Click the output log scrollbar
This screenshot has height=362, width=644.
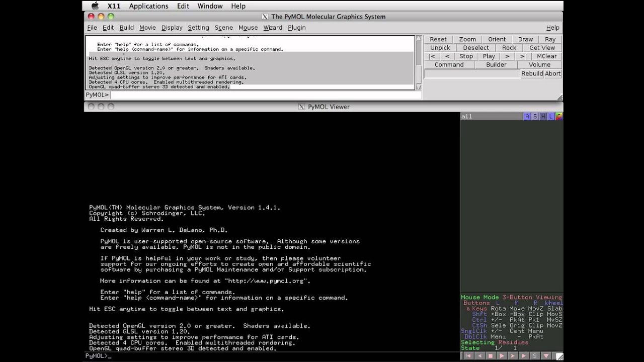[x=418, y=62]
